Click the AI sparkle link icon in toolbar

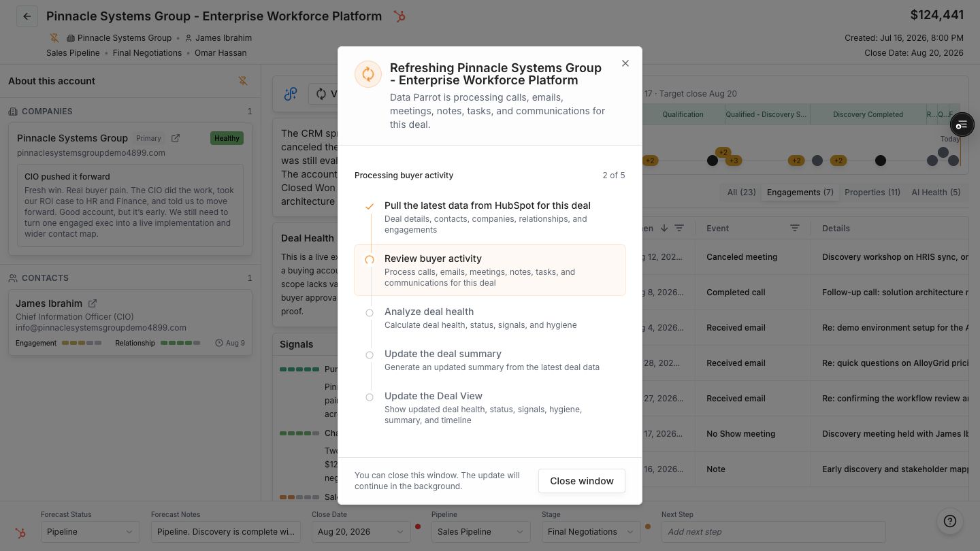coord(291,94)
